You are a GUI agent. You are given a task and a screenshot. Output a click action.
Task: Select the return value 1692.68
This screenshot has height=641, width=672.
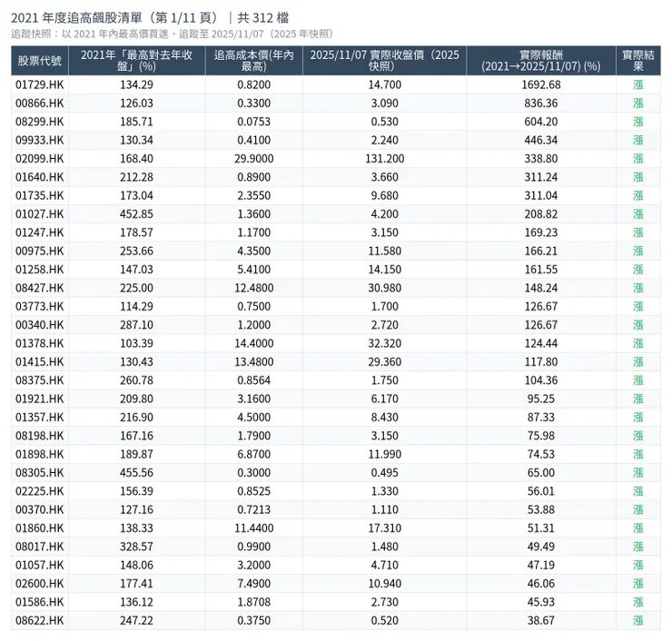pyautogui.click(x=541, y=84)
